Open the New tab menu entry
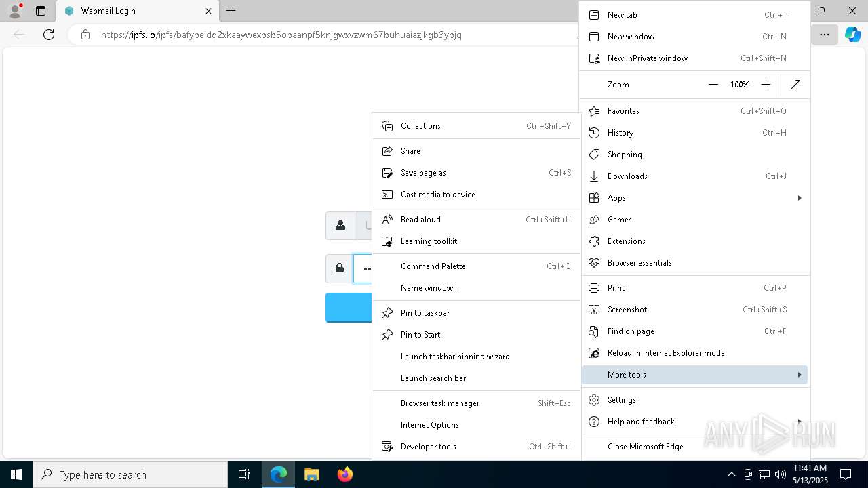The image size is (868, 488). [695, 14]
